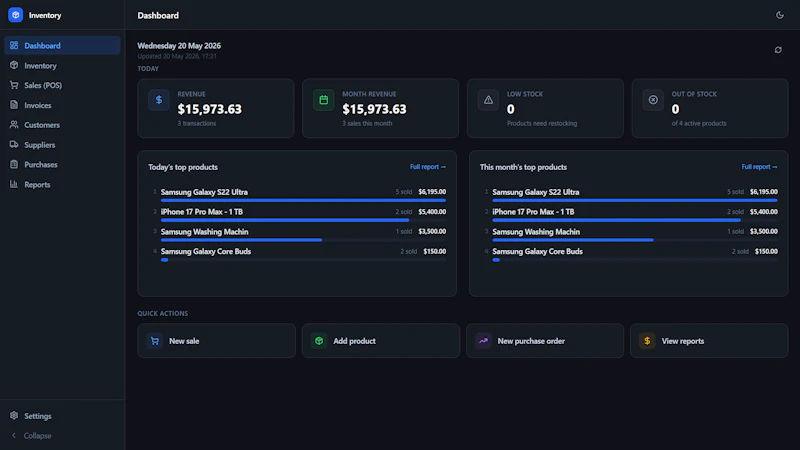The width and height of the screenshot is (800, 450).
Task: Refresh the dashboard data
Action: coord(778,50)
